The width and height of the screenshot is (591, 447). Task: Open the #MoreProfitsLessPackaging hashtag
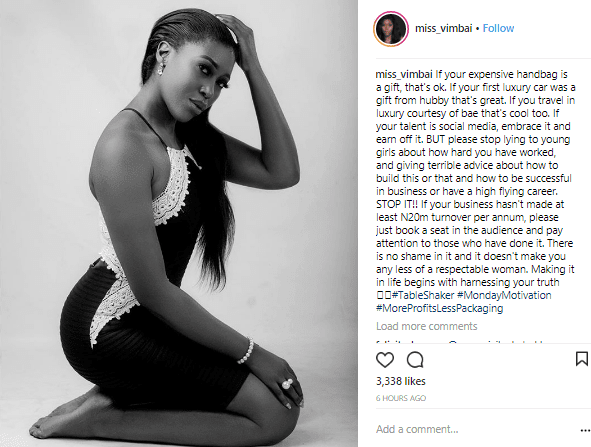pyautogui.click(x=439, y=308)
